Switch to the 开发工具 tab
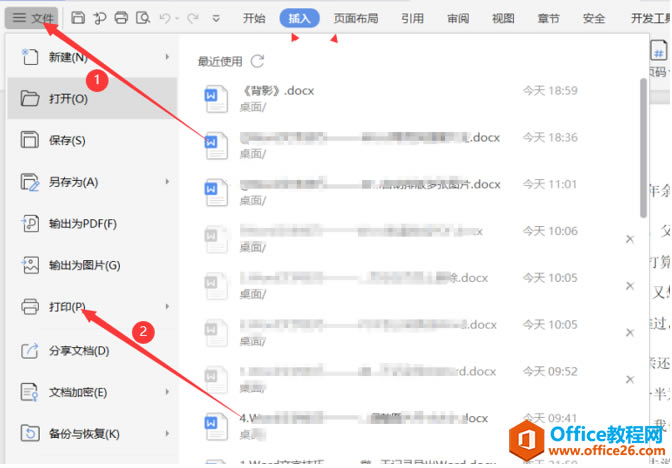The height and width of the screenshot is (468, 672). [x=651, y=18]
